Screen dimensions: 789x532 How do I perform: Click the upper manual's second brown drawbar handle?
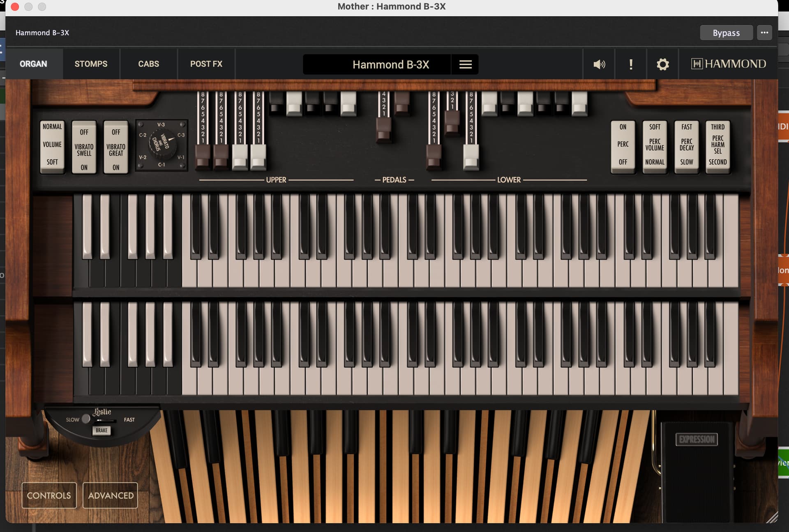tap(221, 158)
